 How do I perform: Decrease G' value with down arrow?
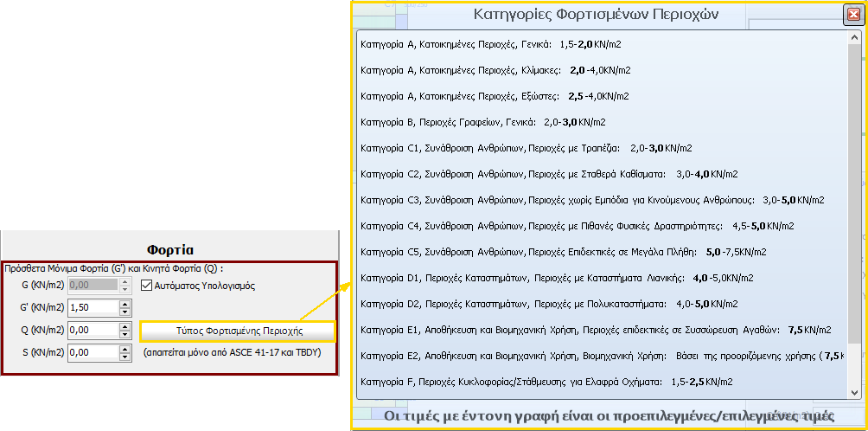coord(126,312)
